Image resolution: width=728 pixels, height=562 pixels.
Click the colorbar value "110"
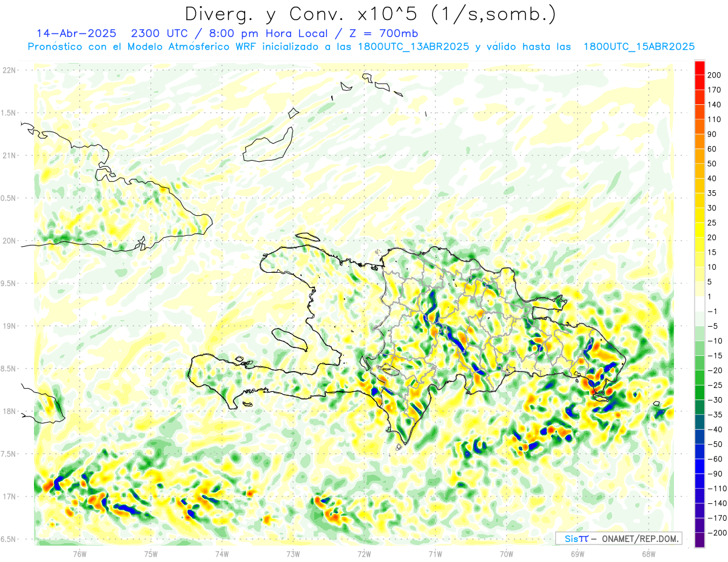(x=715, y=119)
